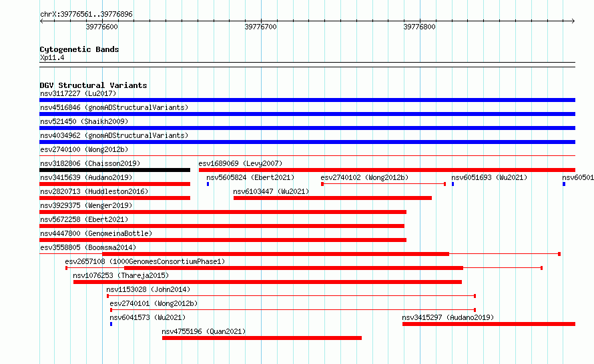Select the blue bar under nsv3117227
The height and width of the screenshot is (364, 594).
click(307, 100)
